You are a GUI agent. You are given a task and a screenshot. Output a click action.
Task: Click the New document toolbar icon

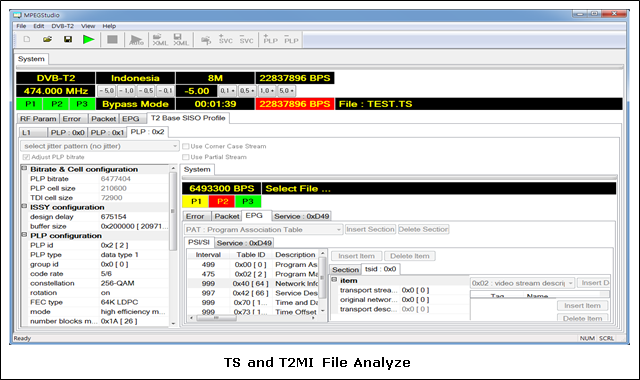(27, 39)
